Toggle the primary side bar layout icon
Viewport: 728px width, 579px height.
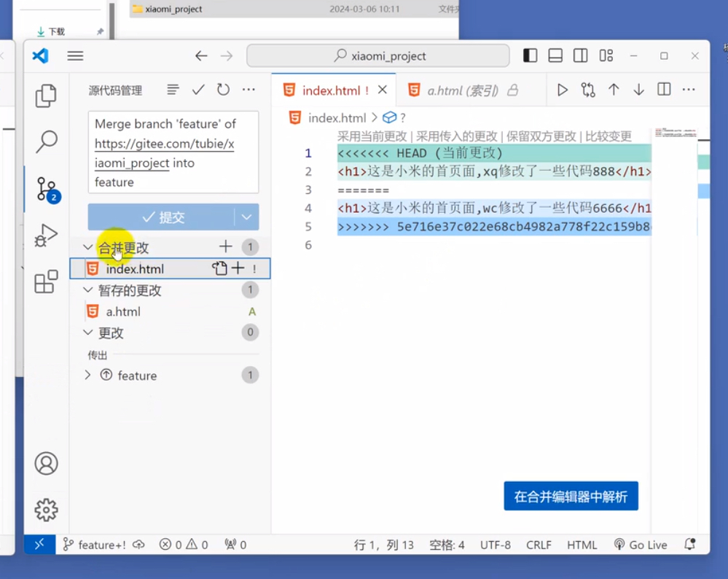click(531, 55)
